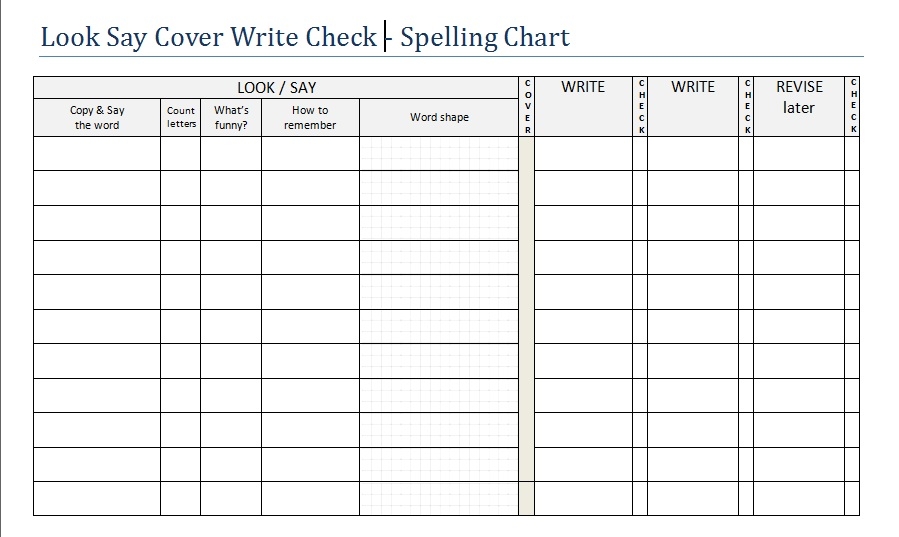Viewport: 899px width, 537px height.
Task: Click the 'Look Say Cover Write Check' title
Action: (x=208, y=38)
